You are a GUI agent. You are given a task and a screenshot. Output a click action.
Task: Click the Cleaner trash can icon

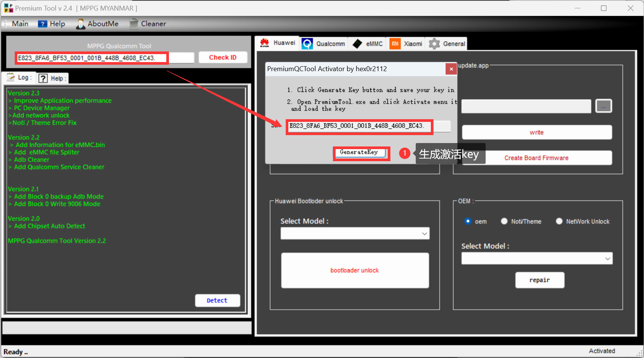pos(134,24)
